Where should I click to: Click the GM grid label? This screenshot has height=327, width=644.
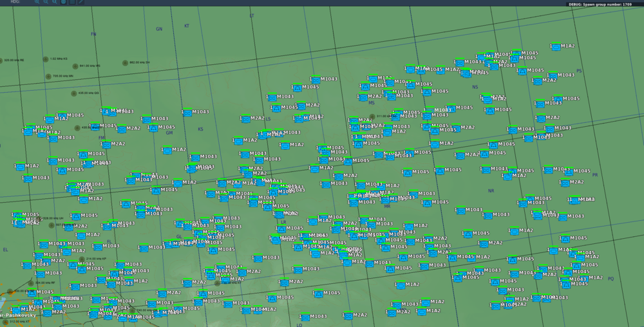pos(169,133)
